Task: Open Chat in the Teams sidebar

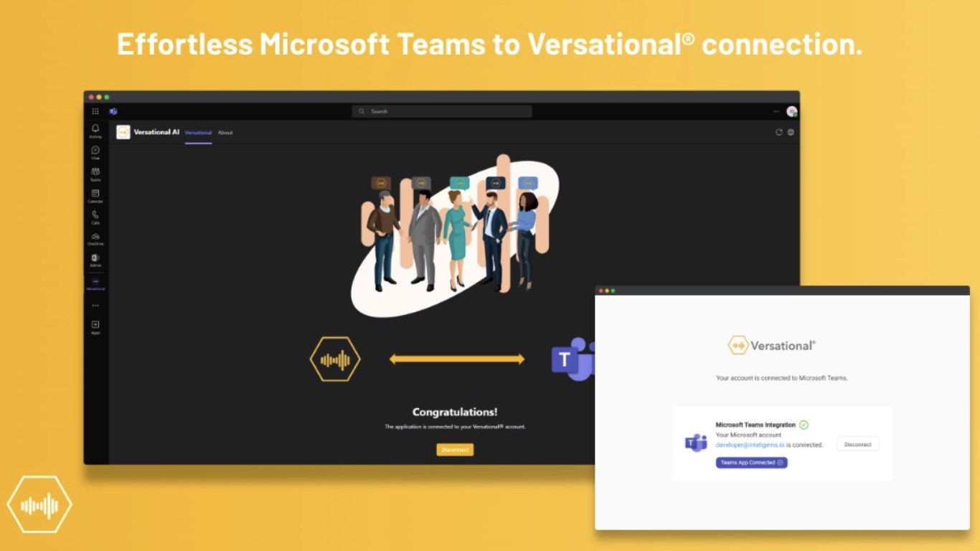Action: [x=95, y=152]
